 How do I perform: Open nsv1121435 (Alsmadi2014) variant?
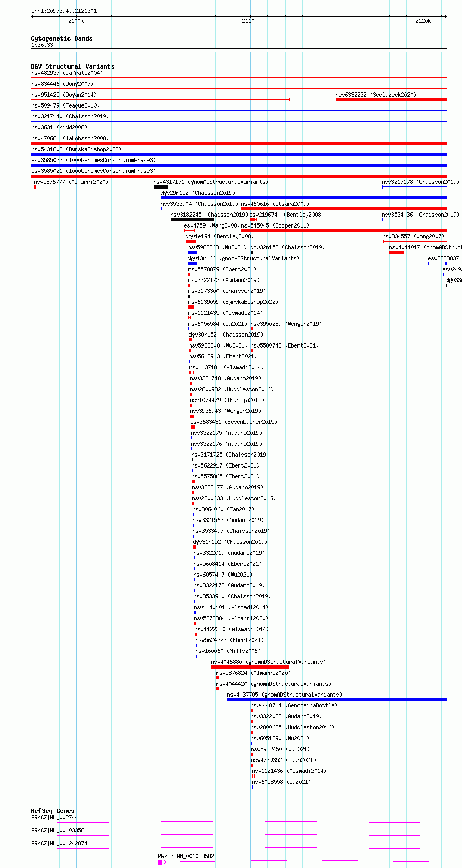[x=225, y=313]
